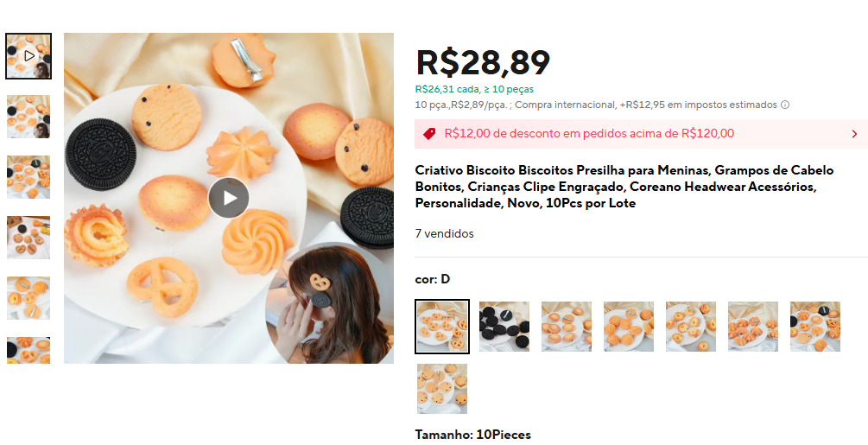
Task: Select the fourth swirl cookies color variant
Action: click(628, 327)
